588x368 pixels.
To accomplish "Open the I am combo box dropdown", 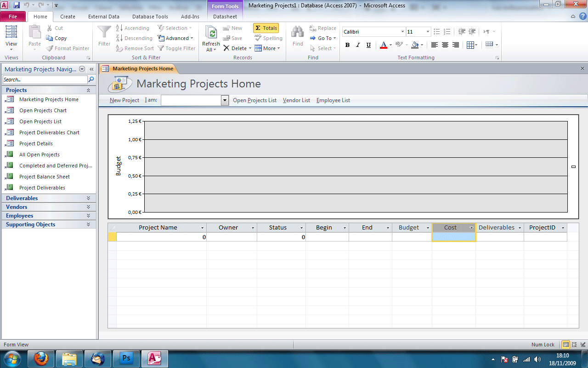I will point(225,100).
